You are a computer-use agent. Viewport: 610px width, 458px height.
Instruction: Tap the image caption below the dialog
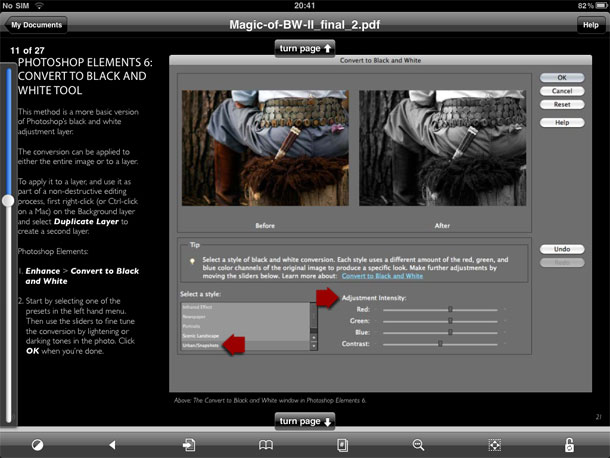[270, 400]
